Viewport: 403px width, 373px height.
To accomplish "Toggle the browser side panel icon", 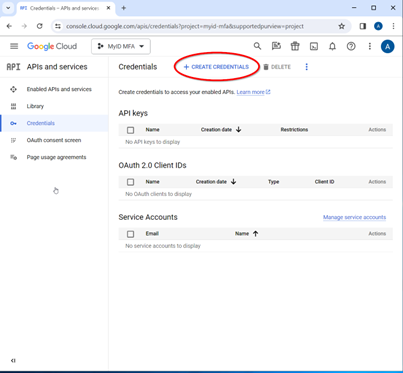I will point(363,26).
